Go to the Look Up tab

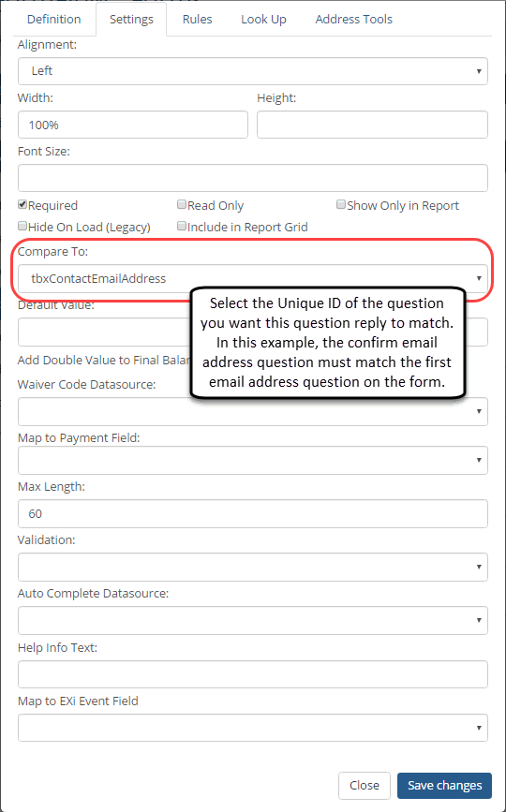click(263, 19)
